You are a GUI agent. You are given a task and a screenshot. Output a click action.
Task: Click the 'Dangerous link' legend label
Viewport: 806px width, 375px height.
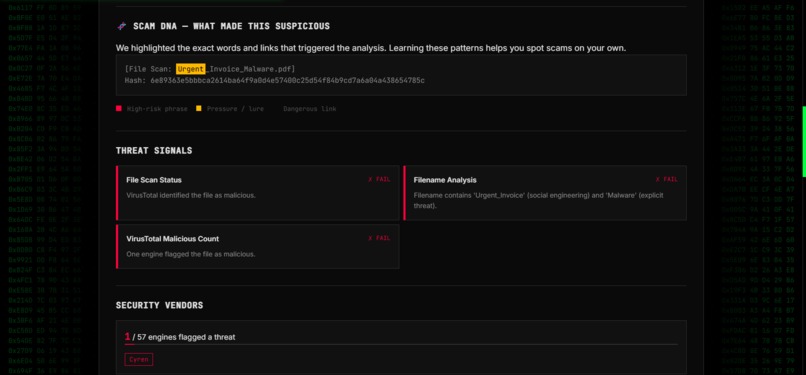[x=309, y=109]
